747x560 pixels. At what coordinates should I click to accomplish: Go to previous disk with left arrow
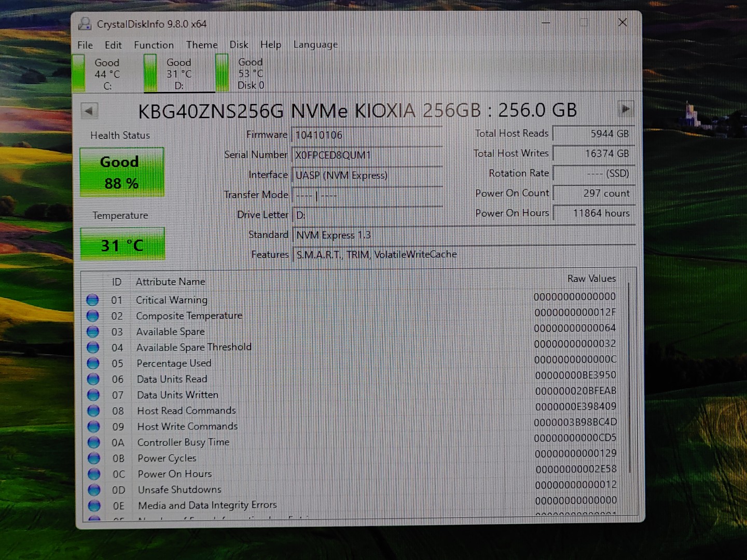pos(89,110)
